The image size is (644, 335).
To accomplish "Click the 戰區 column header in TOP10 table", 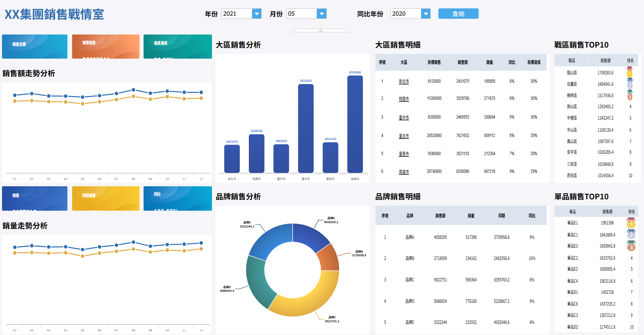I will (x=572, y=61).
